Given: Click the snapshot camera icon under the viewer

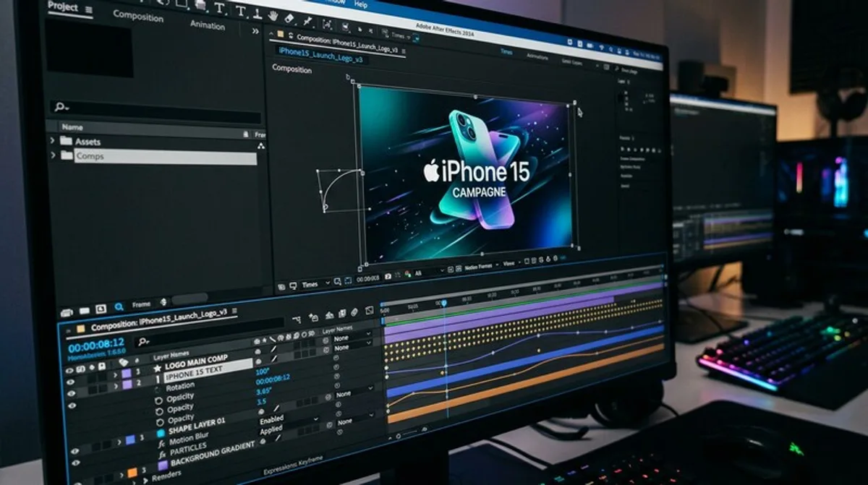Looking at the screenshot, I should [388, 276].
